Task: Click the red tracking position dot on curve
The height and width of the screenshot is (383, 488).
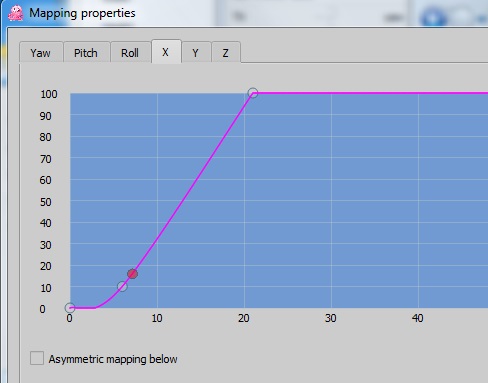Action: [x=133, y=274]
